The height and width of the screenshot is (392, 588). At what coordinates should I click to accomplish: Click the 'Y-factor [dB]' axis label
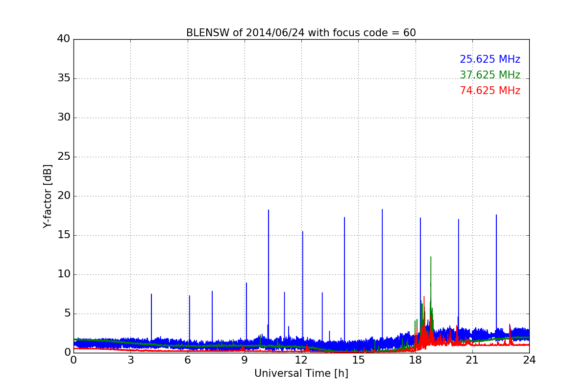click(48, 196)
